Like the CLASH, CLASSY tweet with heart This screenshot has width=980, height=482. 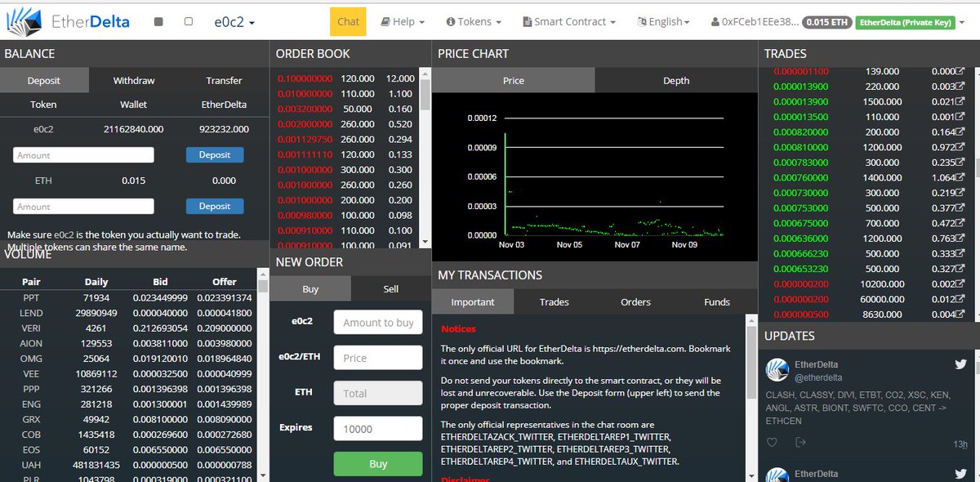pyautogui.click(x=772, y=443)
